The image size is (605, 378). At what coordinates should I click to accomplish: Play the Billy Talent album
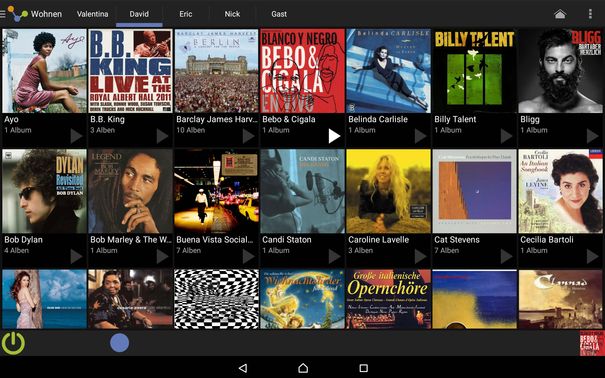point(506,136)
